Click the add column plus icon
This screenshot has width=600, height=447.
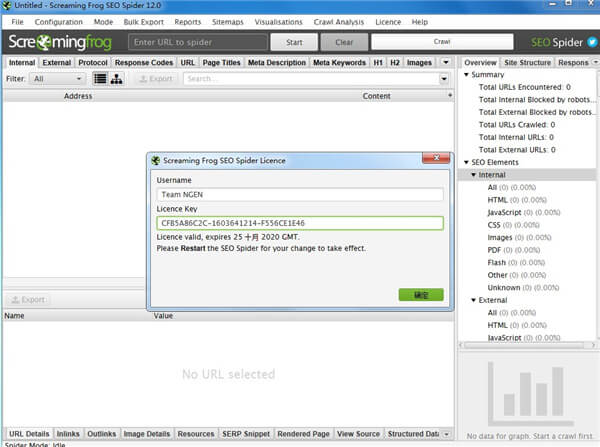[450, 95]
